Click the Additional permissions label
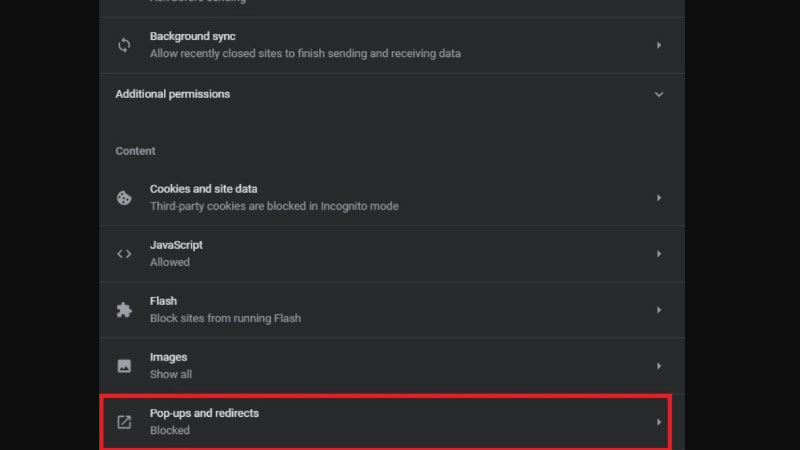The width and height of the screenshot is (800, 450). click(x=172, y=94)
